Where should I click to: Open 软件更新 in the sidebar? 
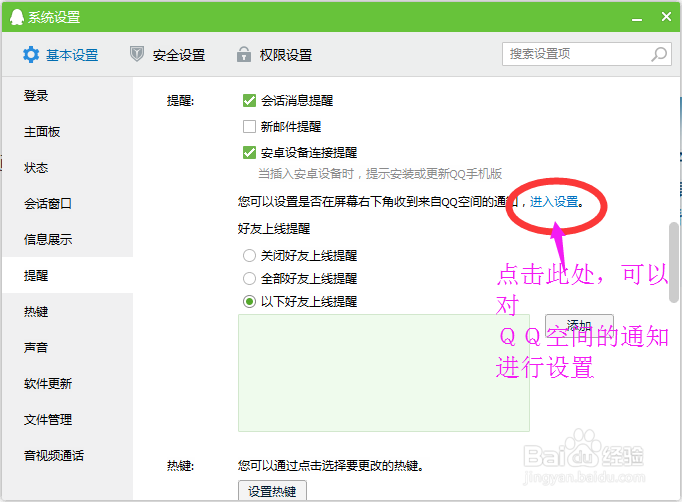pos(67,384)
